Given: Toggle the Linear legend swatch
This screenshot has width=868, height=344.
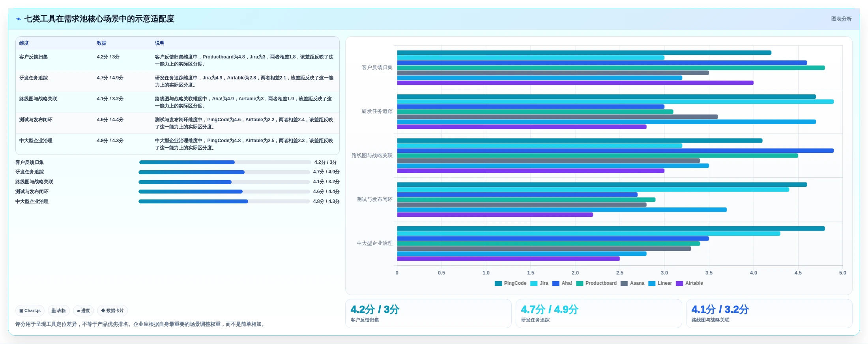Looking at the screenshot, I should click(652, 284).
